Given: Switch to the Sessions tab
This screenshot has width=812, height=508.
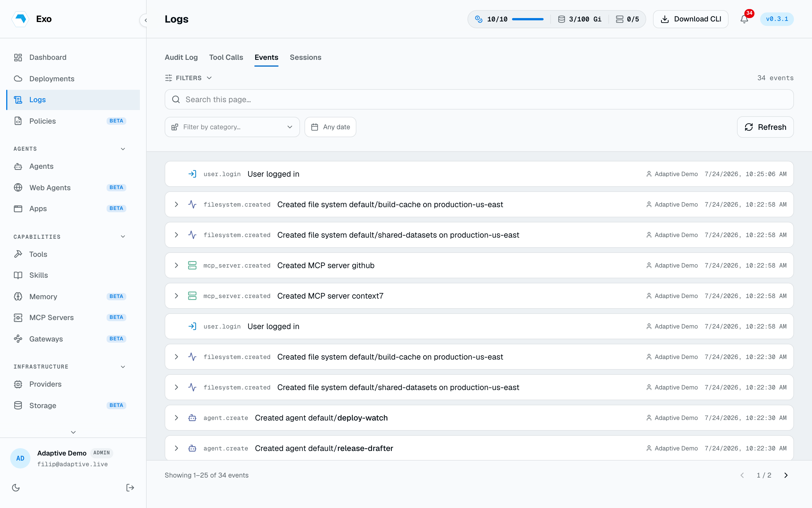Looking at the screenshot, I should tap(305, 58).
